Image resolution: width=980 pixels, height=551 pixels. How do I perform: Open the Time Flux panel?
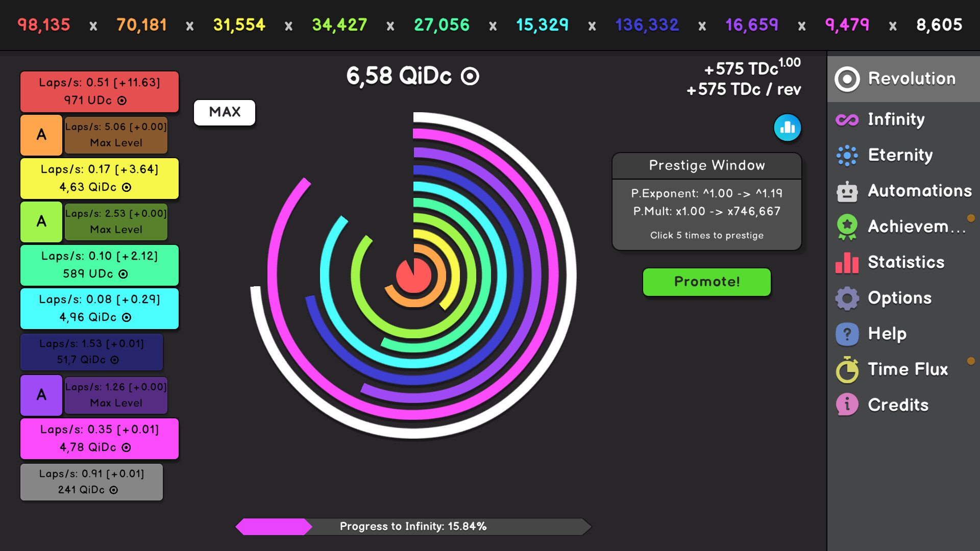[903, 369]
